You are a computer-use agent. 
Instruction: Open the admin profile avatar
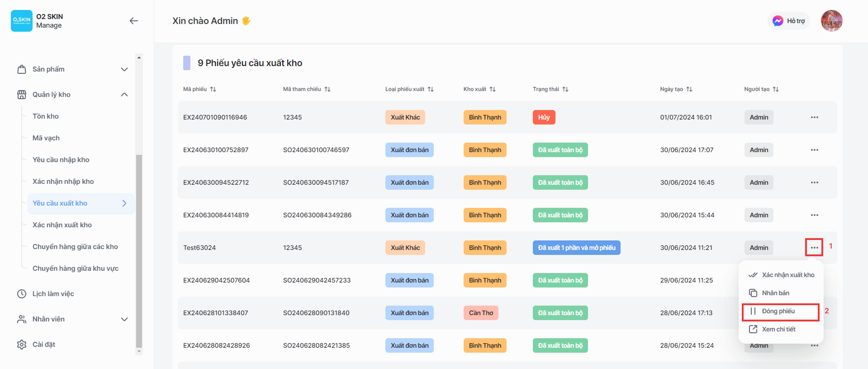pyautogui.click(x=831, y=21)
